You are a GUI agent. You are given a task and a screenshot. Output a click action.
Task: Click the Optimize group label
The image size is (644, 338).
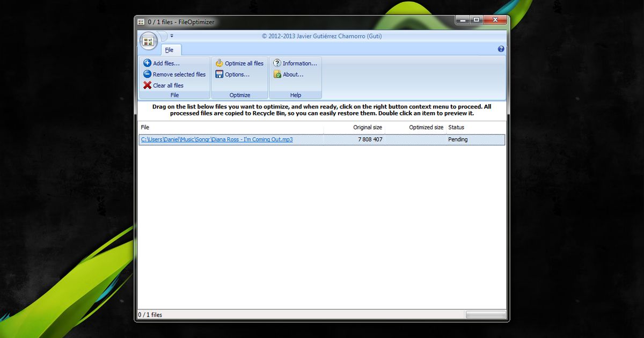(240, 95)
